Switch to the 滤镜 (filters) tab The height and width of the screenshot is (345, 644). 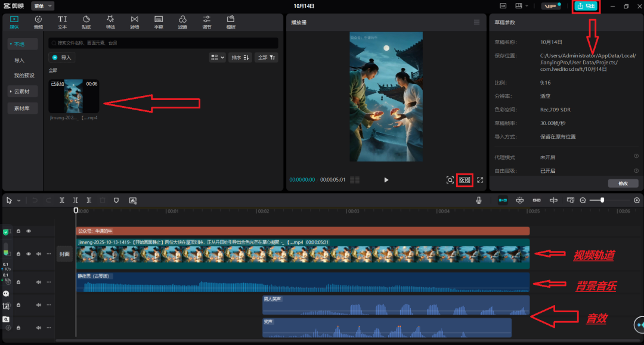point(182,22)
